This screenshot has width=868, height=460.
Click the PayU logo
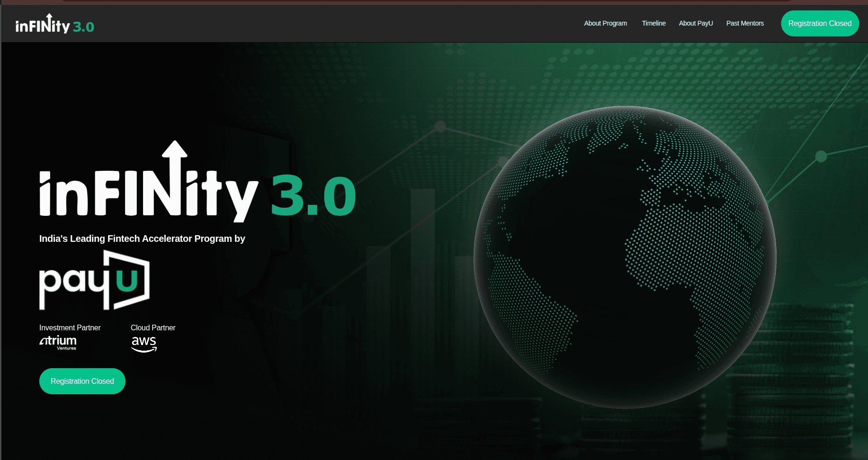pyautogui.click(x=94, y=280)
